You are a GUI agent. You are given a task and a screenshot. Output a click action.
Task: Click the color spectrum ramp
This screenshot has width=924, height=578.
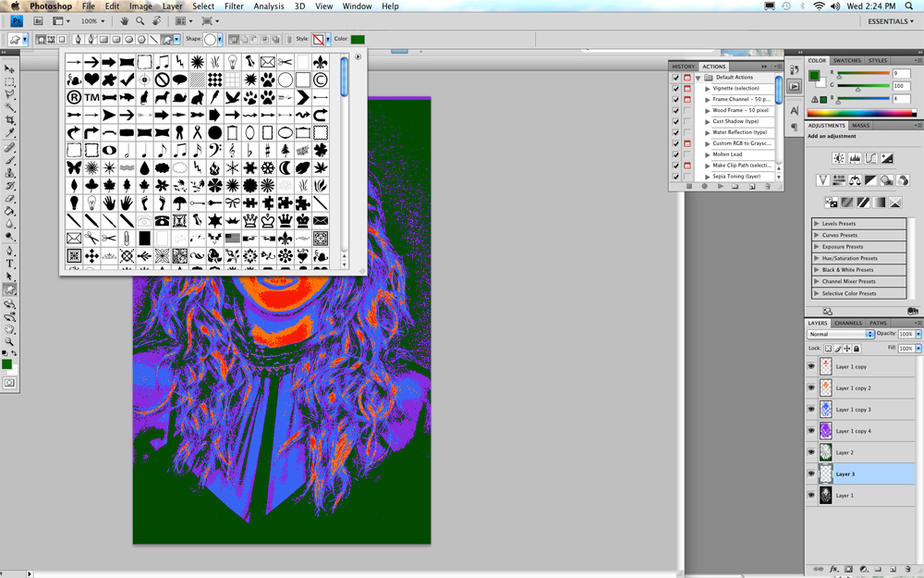click(x=861, y=113)
